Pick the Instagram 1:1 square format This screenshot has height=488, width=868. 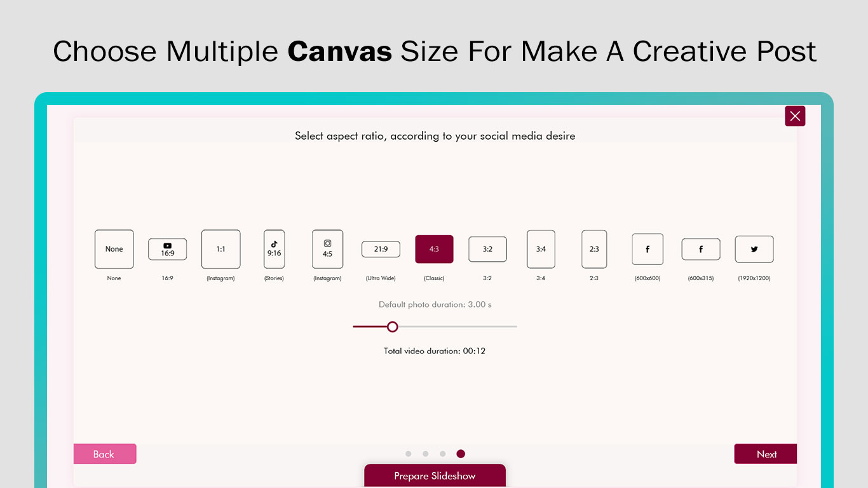(x=220, y=249)
